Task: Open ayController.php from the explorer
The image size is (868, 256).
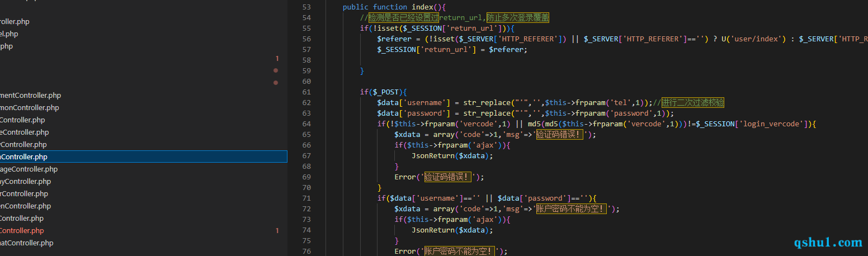Action: (25, 182)
